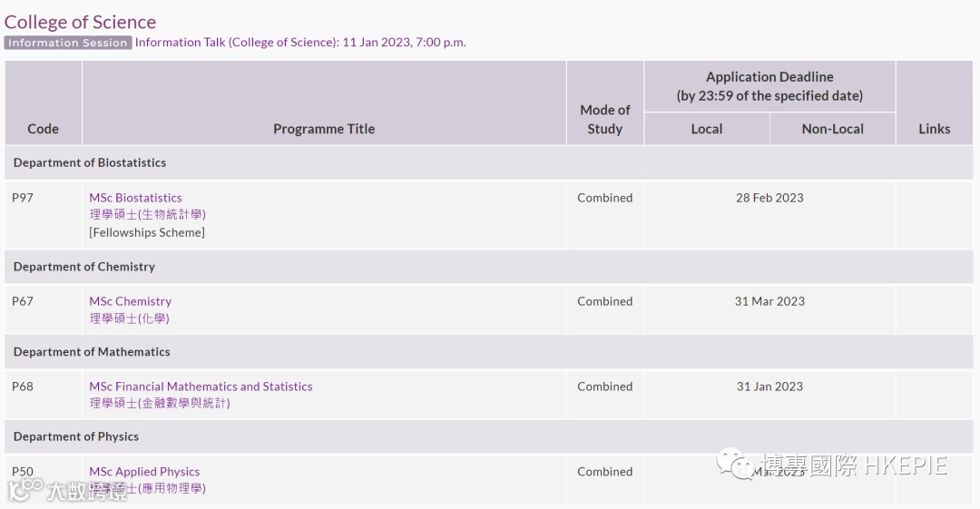
Task: Click the Mode of Study column header
Action: [604, 119]
